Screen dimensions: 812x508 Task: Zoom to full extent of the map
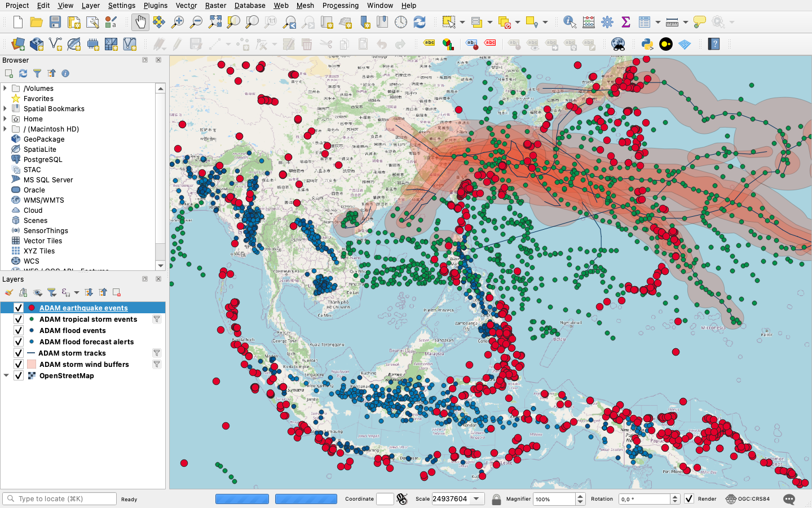point(215,22)
